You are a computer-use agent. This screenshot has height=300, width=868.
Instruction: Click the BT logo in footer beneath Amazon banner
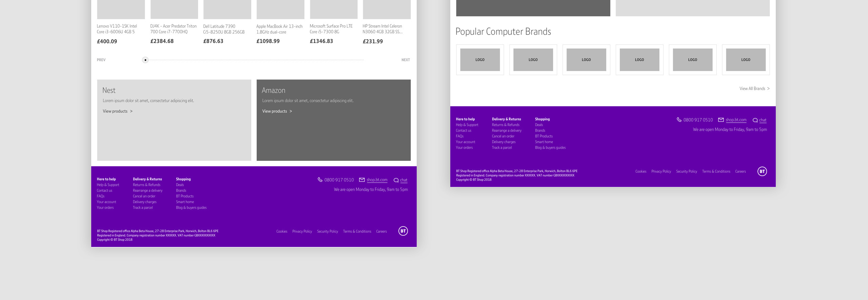(x=403, y=231)
